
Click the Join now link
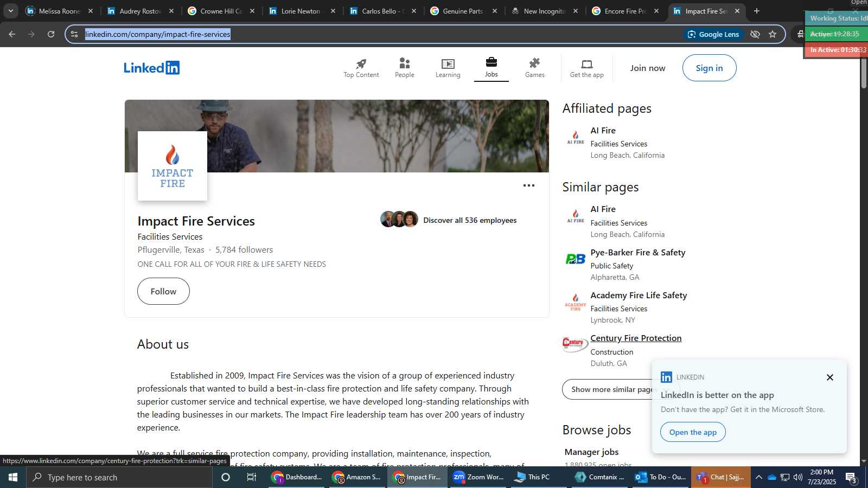coord(648,68)
